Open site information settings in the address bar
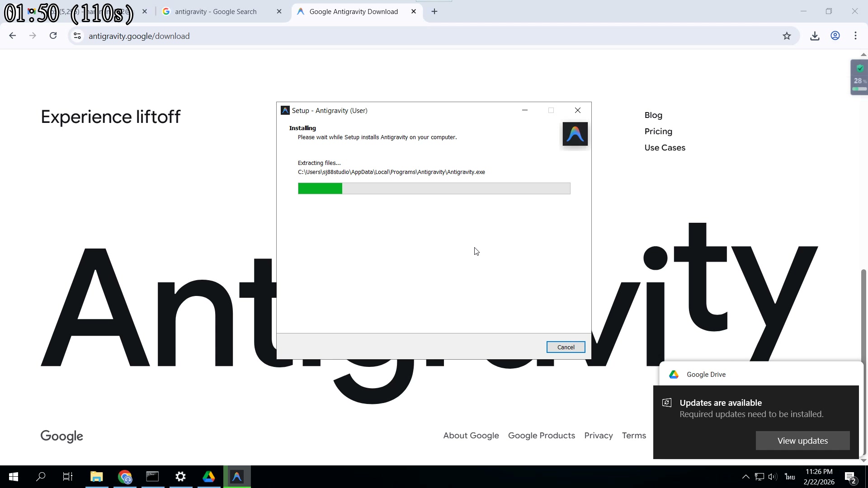 tap(77, 36)
